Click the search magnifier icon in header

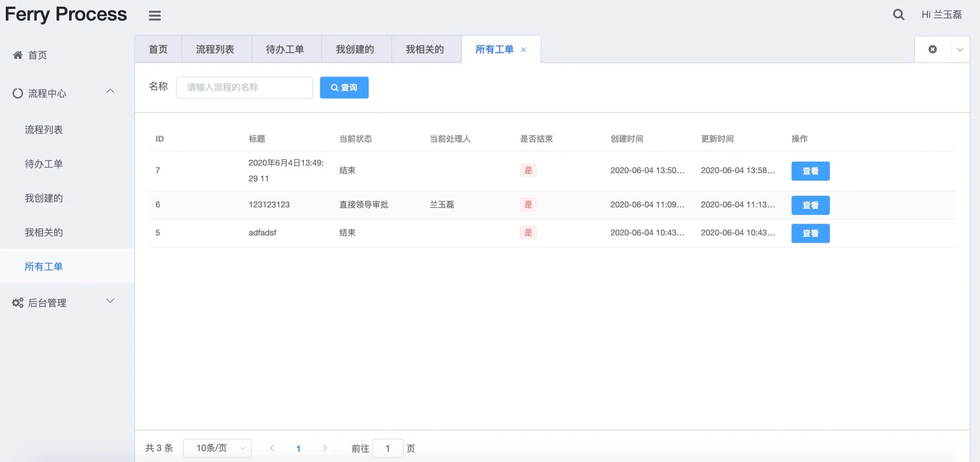(898, 15)
